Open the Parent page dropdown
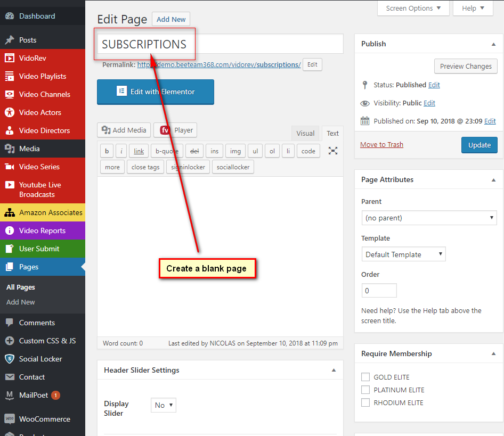The height and width of the screenshot is (436, 504). [429, 218]
